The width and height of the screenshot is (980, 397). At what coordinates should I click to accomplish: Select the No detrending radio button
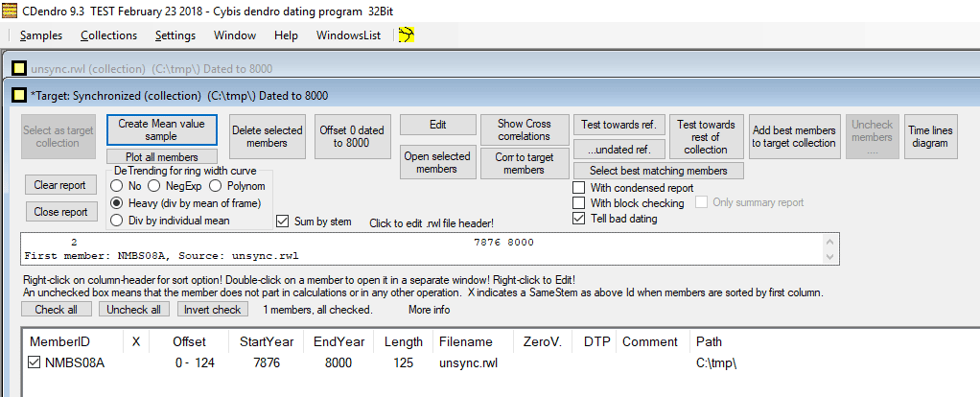[x=116, y=186]
